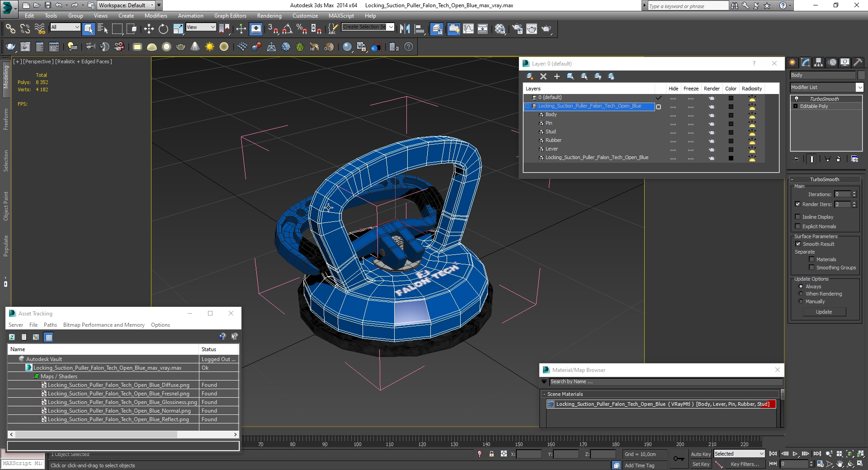Click the Asset Tracking horizontal scrollbar

pos(122,435)
